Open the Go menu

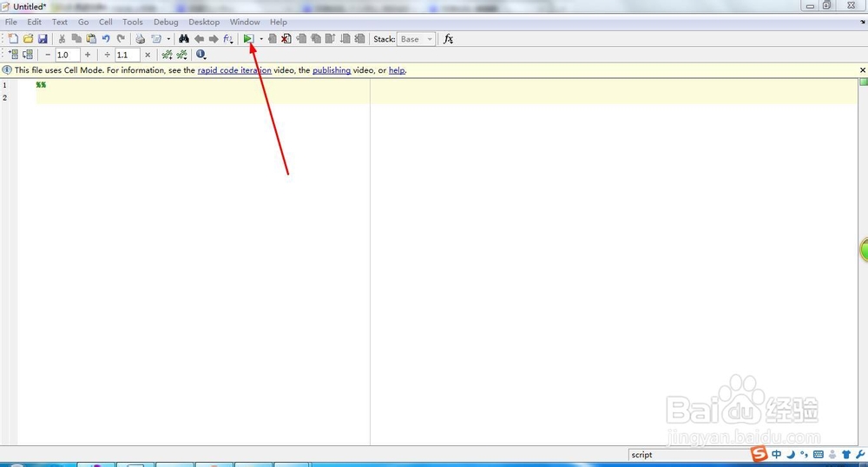coord(83,22)
